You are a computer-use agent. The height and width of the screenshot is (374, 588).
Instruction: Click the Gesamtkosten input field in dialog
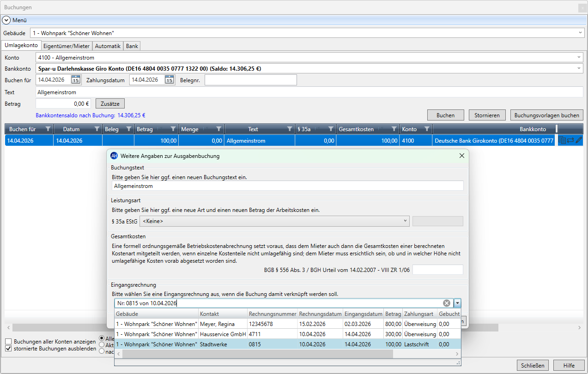click(438, 270)
